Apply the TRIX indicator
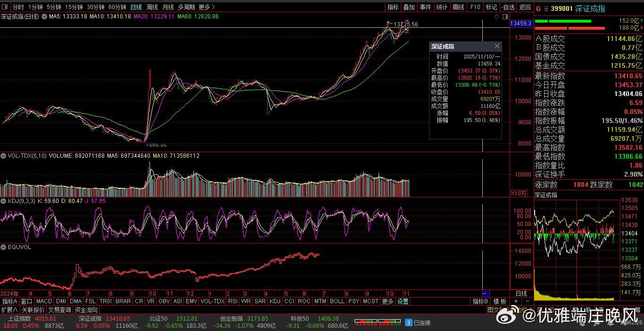The height and width of the screenshot is (331, 644). [x=106, y=301]
